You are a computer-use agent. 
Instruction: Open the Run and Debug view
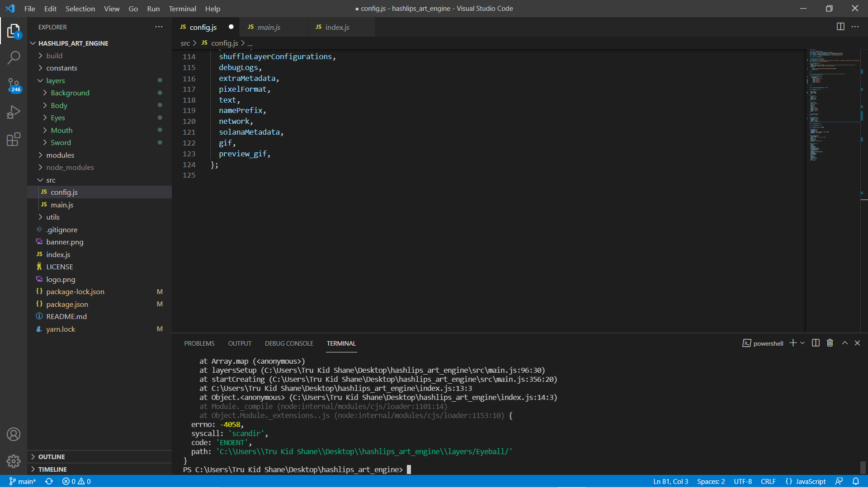pyautogui.click(x=14, y=112)
